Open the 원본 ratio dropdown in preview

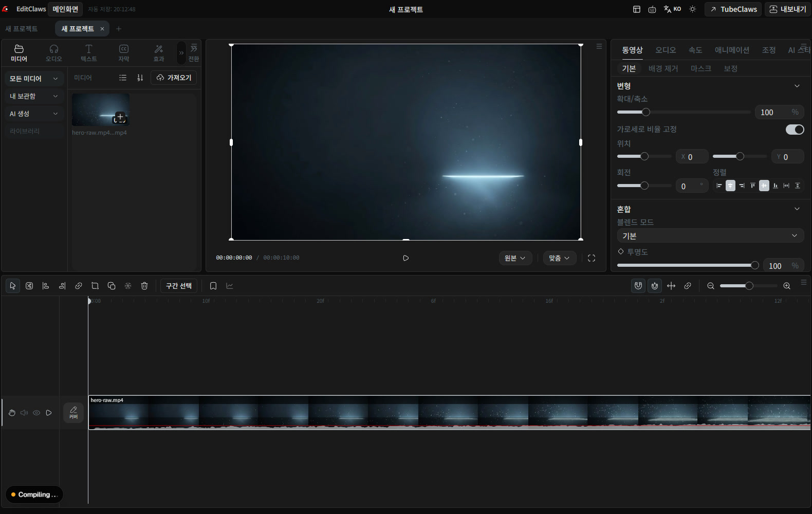tap(515, 258)
